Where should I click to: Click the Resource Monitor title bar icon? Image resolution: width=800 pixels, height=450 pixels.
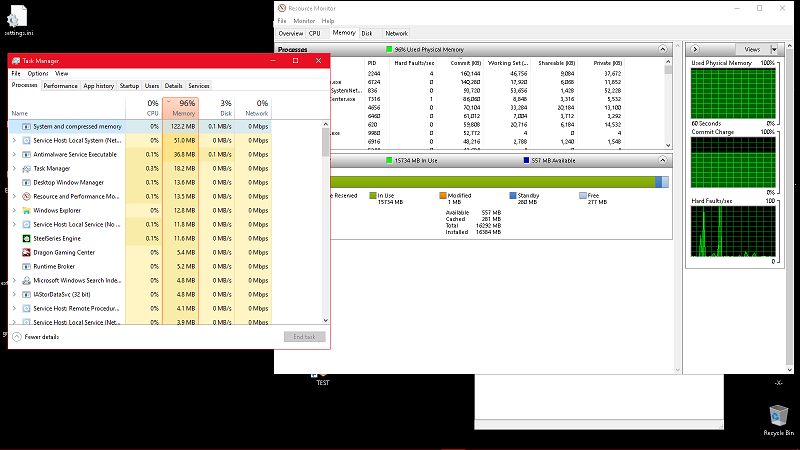tap(283, 8)
